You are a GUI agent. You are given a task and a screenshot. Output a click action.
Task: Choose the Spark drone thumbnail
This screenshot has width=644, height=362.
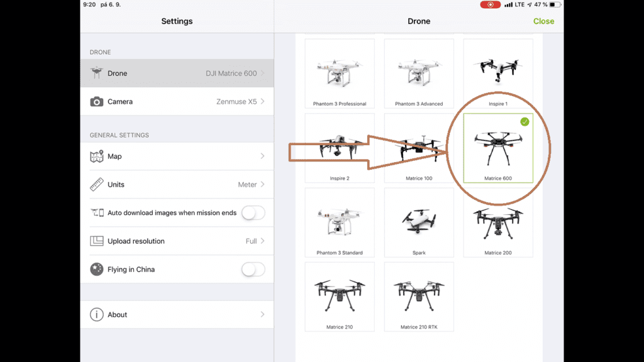click(419, 222)
